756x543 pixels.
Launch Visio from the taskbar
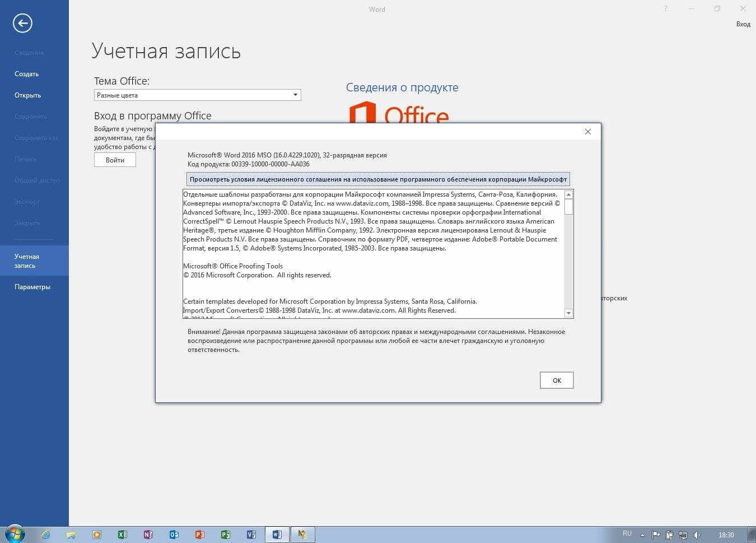point(251,535)
